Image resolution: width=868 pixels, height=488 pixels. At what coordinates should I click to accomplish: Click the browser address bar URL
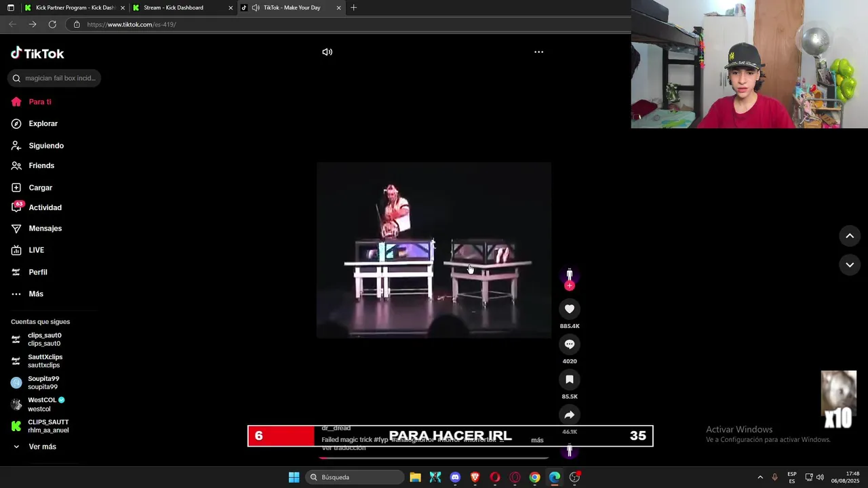(132, 24)
